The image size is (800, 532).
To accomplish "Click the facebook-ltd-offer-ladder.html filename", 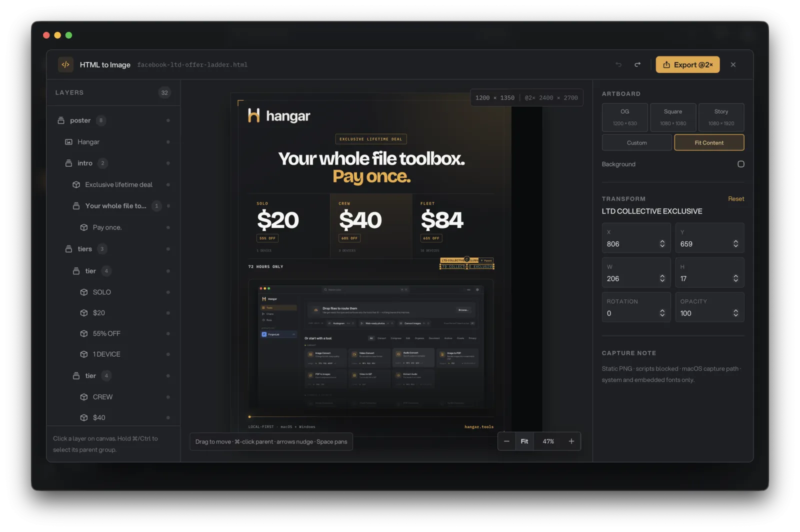I will 192,65.
